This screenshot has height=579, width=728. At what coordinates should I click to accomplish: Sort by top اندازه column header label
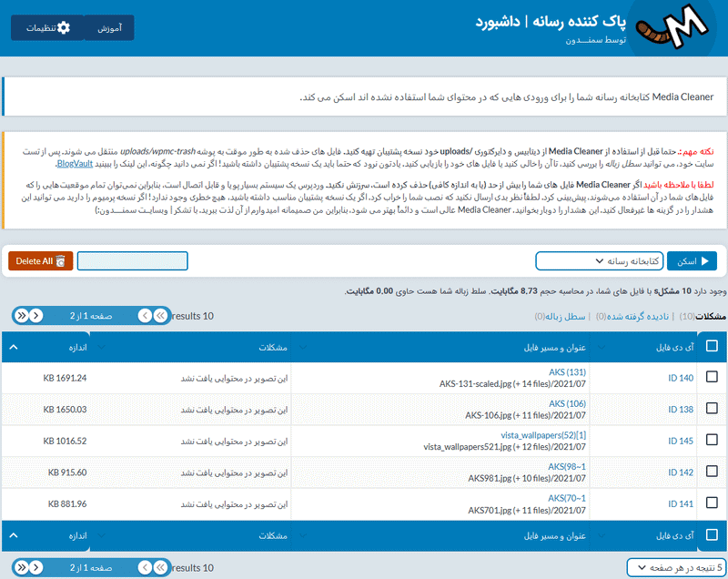[x=78, y=347]
